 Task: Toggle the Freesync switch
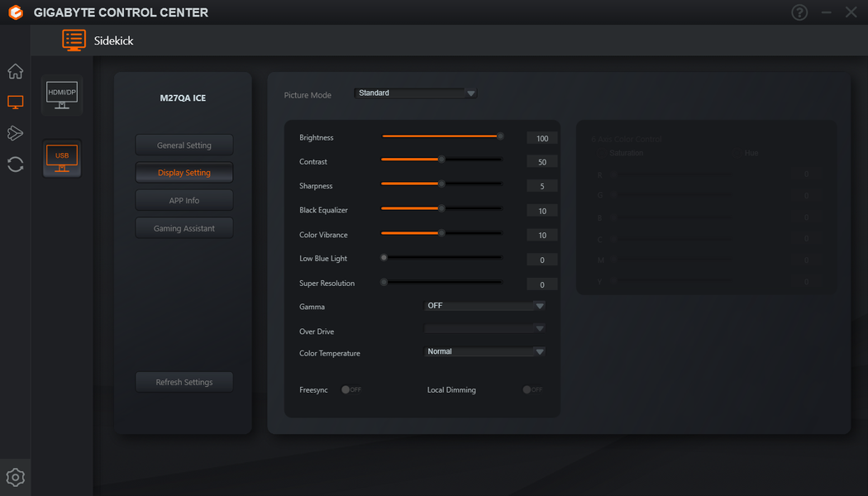[x=351, y=389]
